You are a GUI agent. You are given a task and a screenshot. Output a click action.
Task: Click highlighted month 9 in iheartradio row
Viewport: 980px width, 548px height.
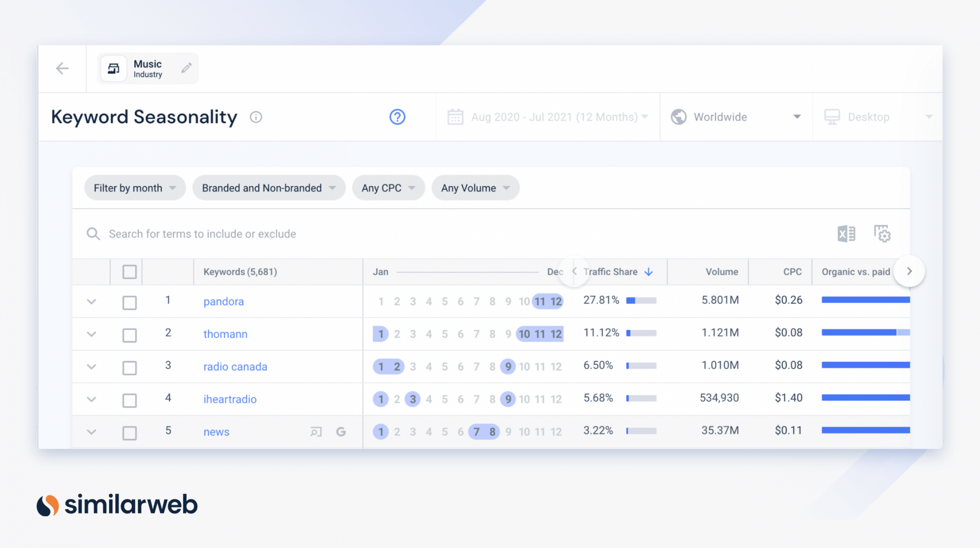pyautogui.click(x=508, y=399)
